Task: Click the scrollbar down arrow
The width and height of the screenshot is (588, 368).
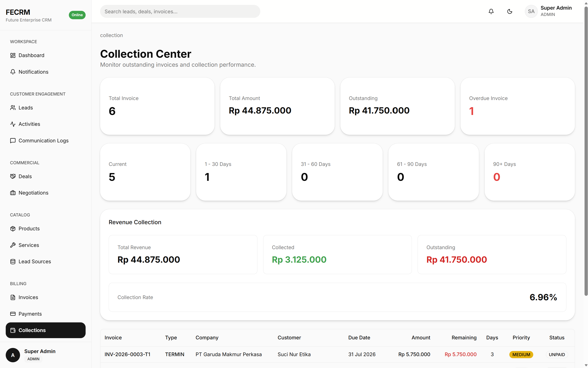Action: coord(586,365)
